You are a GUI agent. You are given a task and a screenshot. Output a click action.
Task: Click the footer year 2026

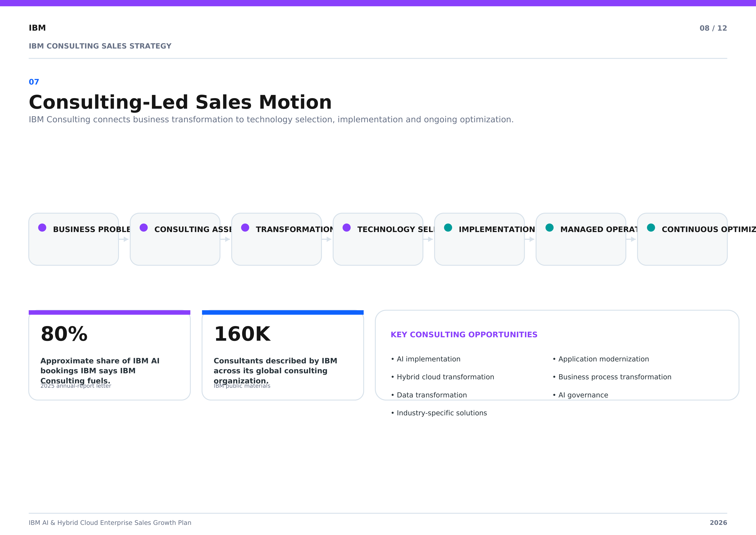[x=718, y=523]
